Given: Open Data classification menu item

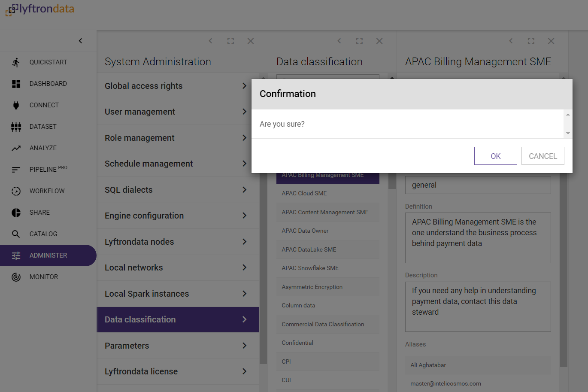Looking at the screenshot, I should [178, 319].
